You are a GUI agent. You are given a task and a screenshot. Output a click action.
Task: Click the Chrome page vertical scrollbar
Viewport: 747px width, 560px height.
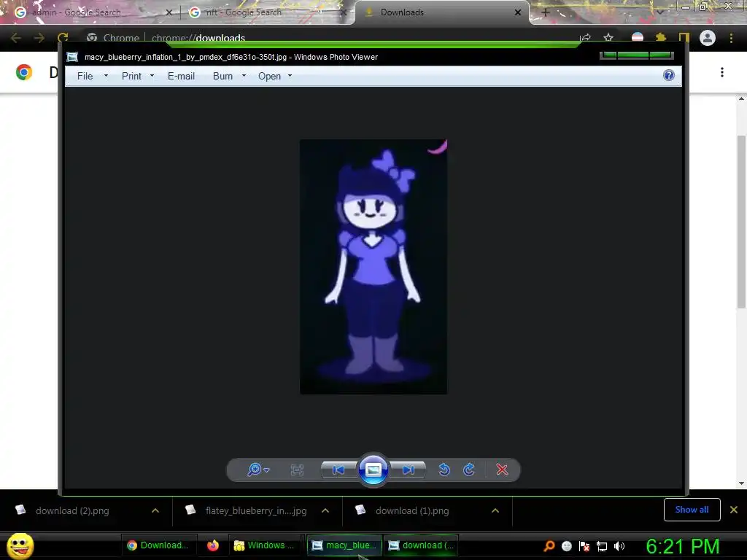pos(741,221)
